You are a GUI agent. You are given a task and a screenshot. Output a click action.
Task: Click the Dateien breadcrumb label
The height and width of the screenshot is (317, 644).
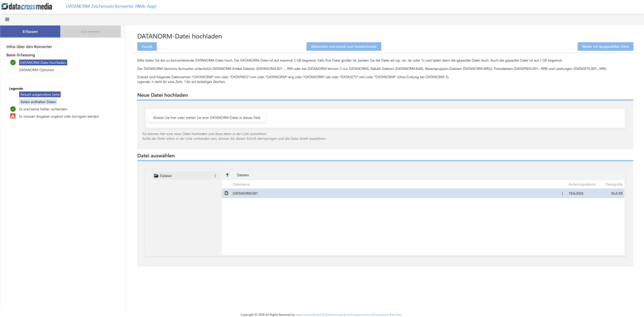pyautogui.click(x=243, y=175)
